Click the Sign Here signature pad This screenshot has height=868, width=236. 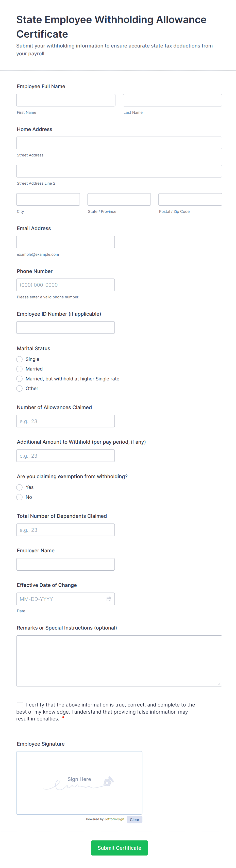pos(79,783)
